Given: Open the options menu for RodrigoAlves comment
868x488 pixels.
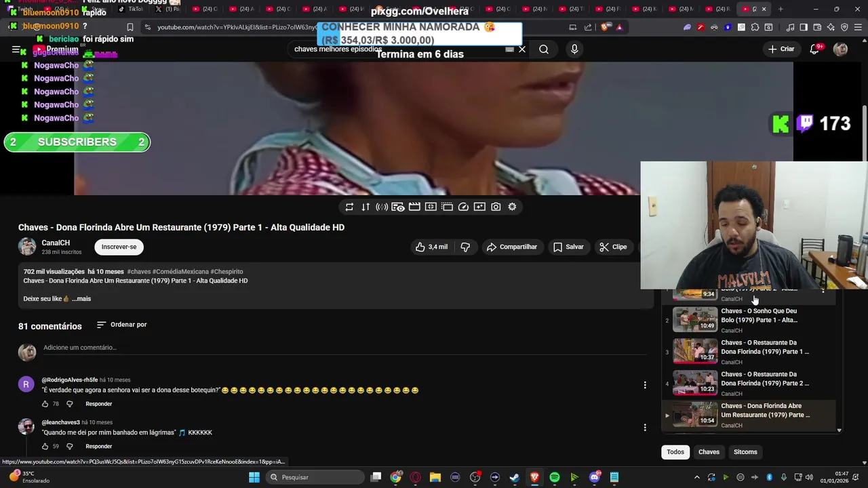Looking at the screenshot, I should click(645, 385).
